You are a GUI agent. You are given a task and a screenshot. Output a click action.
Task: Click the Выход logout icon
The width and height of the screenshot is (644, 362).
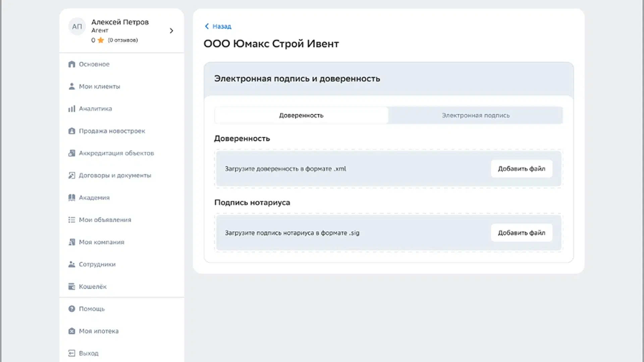71,353
